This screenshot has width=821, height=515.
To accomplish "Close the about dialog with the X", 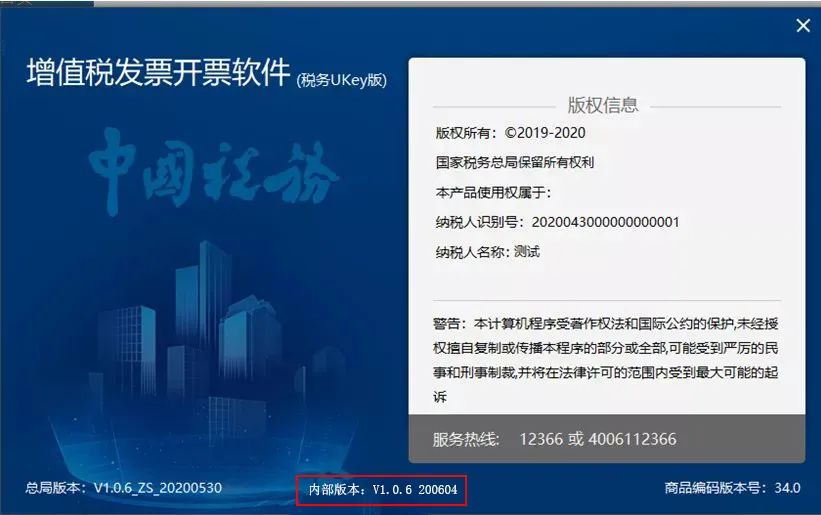I will 803,25.
